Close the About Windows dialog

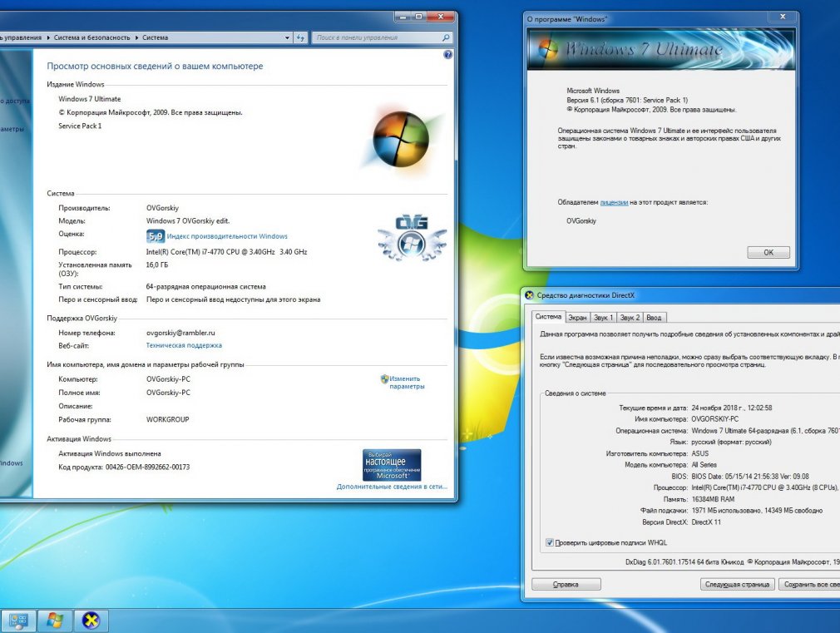coord(783,17)
